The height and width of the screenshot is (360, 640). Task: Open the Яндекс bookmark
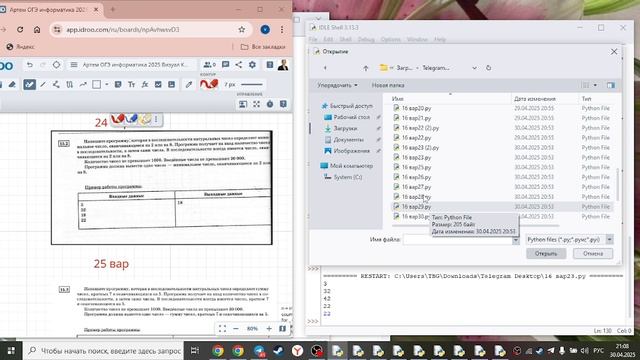pyautogui.click(x=20, y=47)
